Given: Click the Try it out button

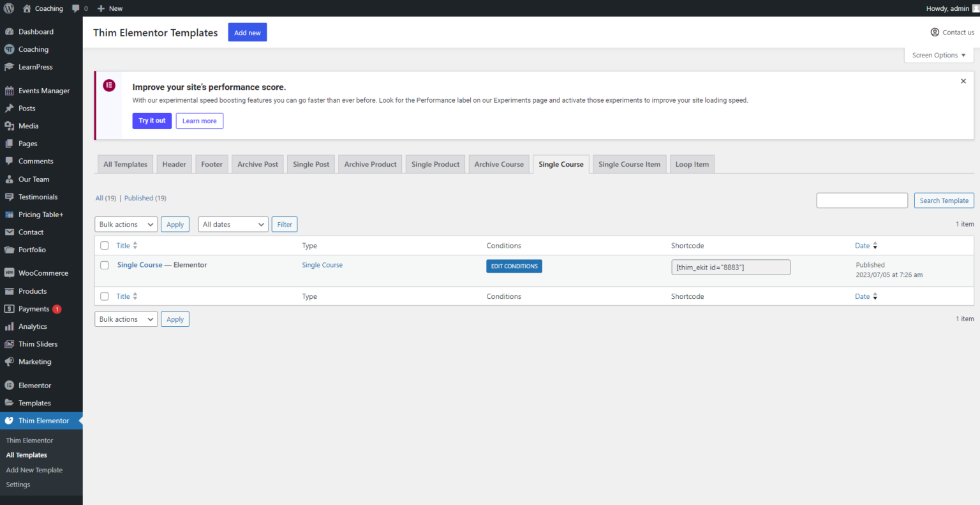Looking at the screenshot, I should pyautogui.click(x=152, y=121).
